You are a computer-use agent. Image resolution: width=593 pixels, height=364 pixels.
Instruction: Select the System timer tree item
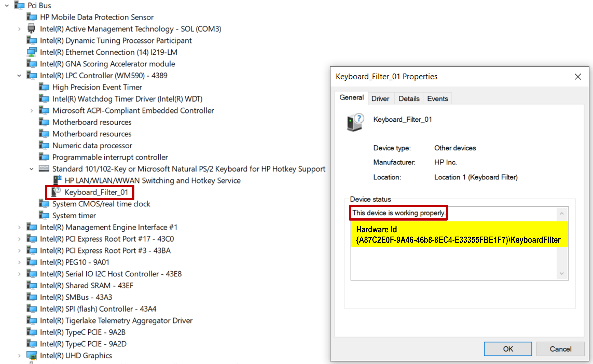click(x=74, y=215)
